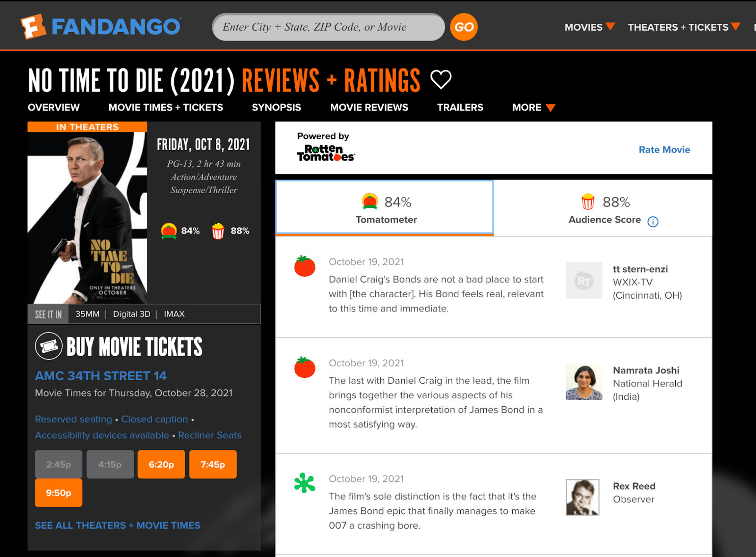Click Rex Reed's reviewer photo
This screenshot has height=557, width=756.
point(583,497)
